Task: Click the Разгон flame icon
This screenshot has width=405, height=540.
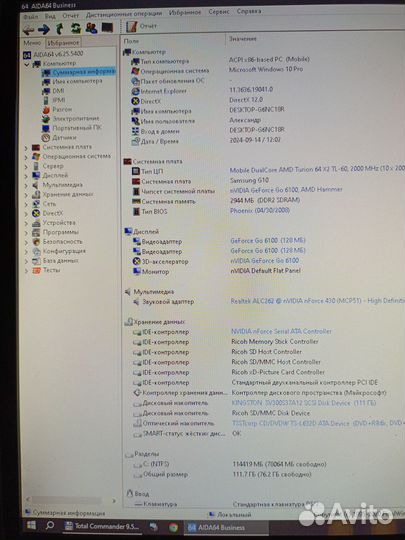Action: 46,110
